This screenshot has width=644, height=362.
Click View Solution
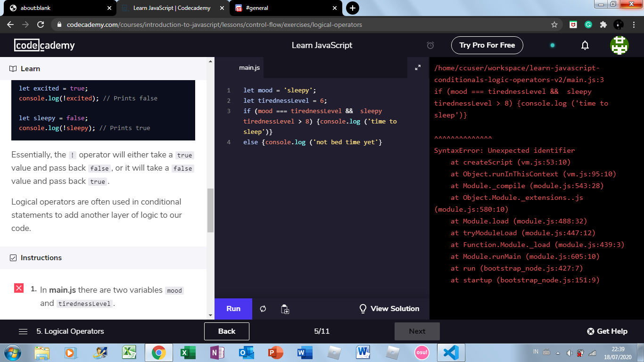(389, 309)
